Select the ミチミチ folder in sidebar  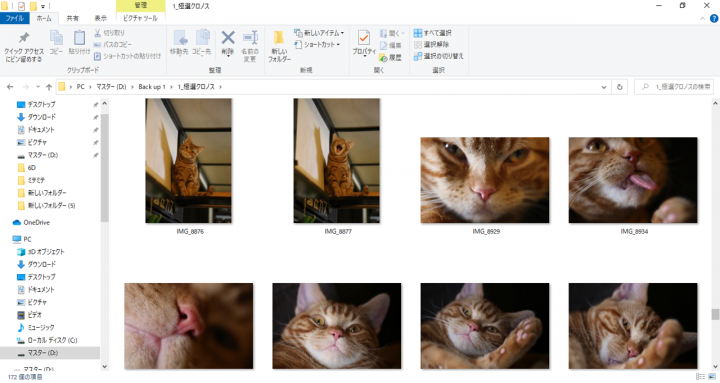pyautogui.click(x=36, y=180)
